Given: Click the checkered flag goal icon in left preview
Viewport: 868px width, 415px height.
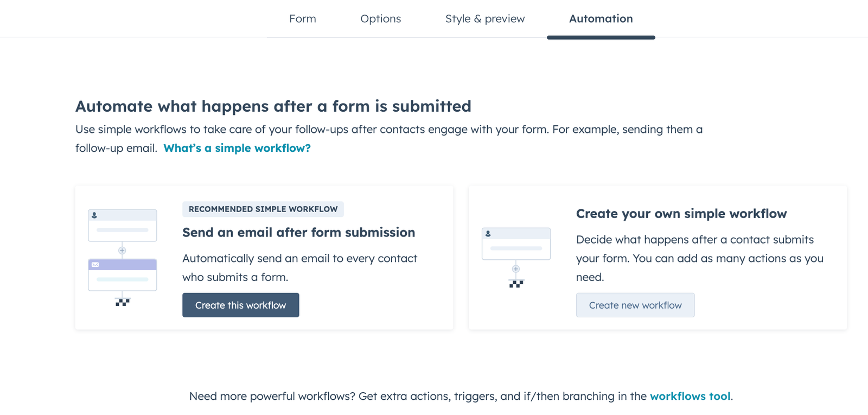Looking at the screenshot, I should (123, 302).
